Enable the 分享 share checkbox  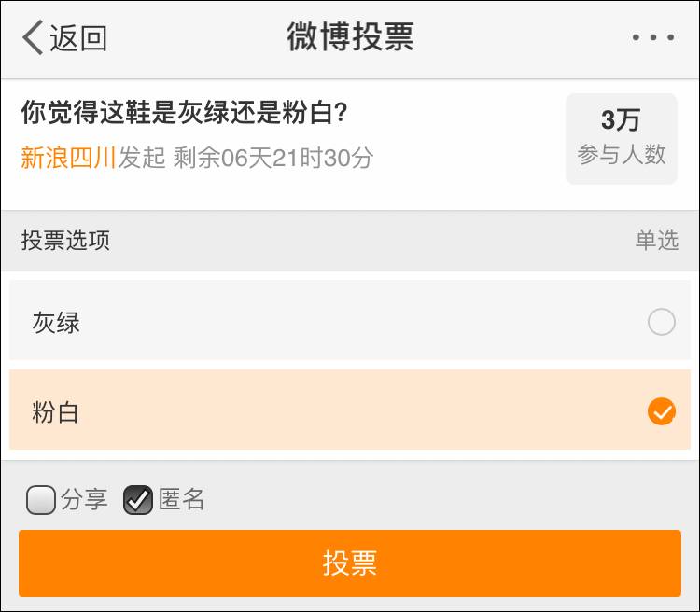tap(41, 500)
